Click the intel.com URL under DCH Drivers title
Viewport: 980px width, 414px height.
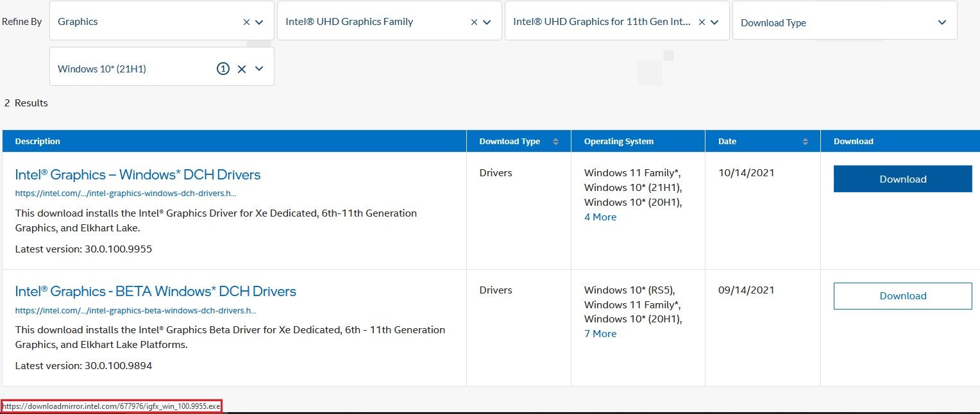[x=126, y=193]
